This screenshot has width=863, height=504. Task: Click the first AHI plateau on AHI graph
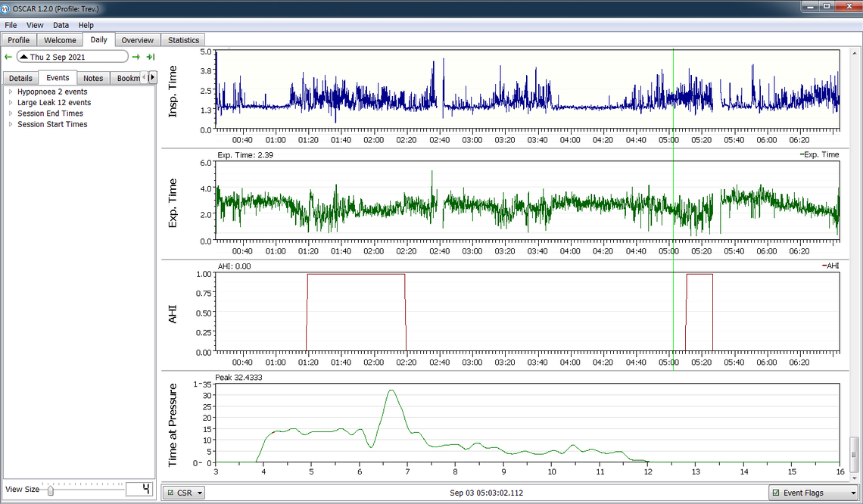point(356,274)
